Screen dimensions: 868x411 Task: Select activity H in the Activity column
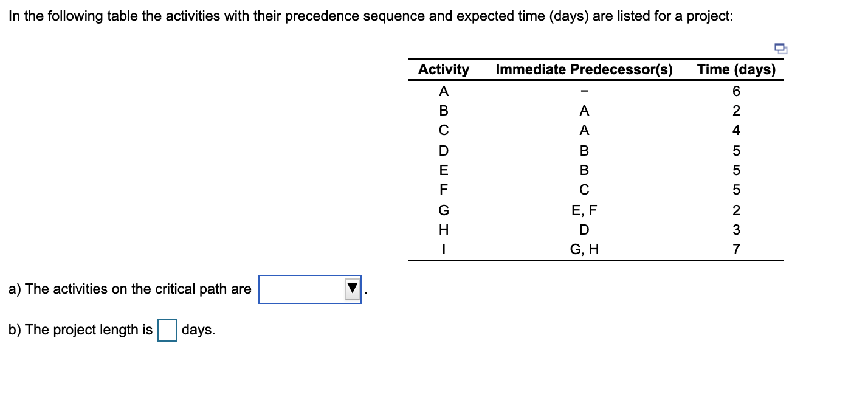click(x=444, y=230)
